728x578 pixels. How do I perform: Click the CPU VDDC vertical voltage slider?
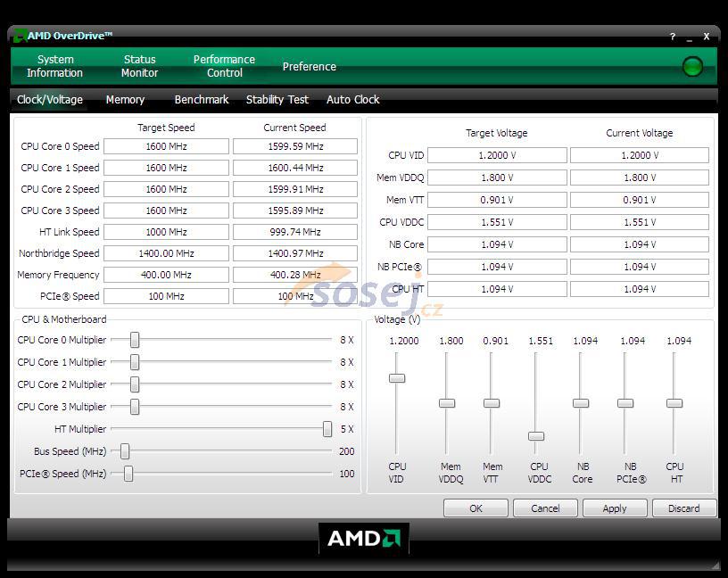click(536, 436)
